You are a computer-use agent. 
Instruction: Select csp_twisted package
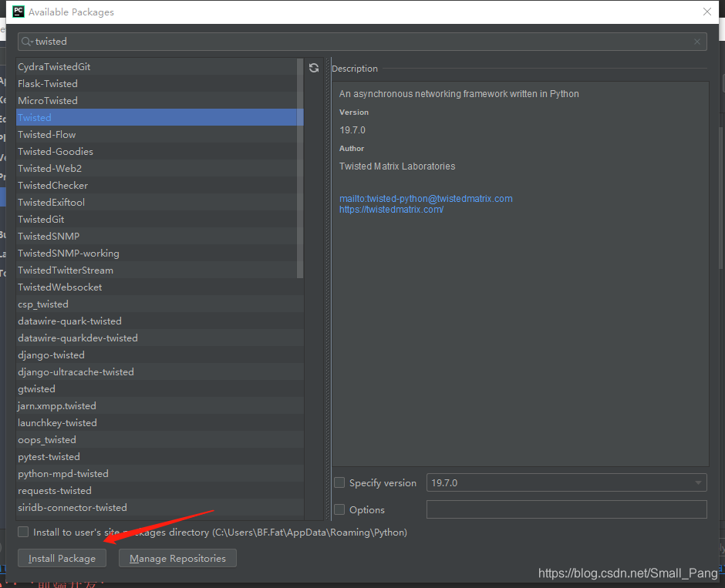pyautogui.click(x=160, y=304)
